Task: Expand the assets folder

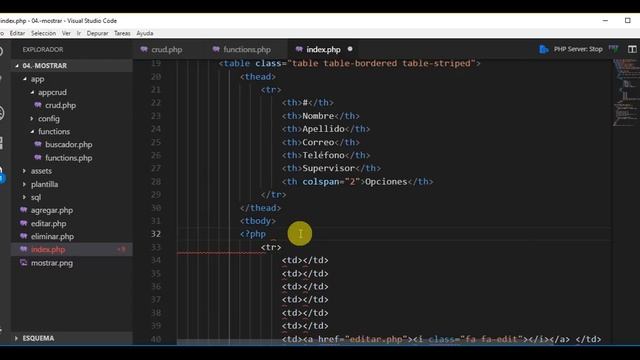Action: [x=24, y=171]
